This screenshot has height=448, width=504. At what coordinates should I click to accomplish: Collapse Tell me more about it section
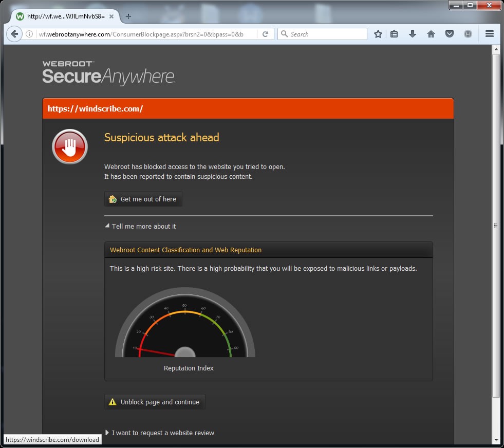point(140,226)
